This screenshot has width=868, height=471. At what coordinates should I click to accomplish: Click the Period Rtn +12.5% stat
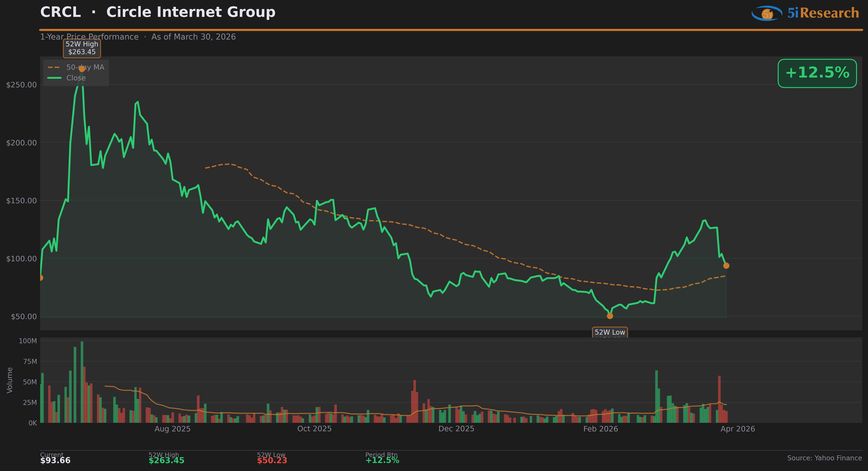(x=382, y=460)
